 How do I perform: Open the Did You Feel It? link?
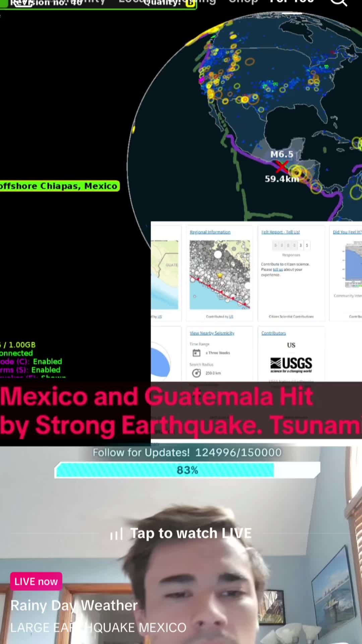(x=347, y=232)
